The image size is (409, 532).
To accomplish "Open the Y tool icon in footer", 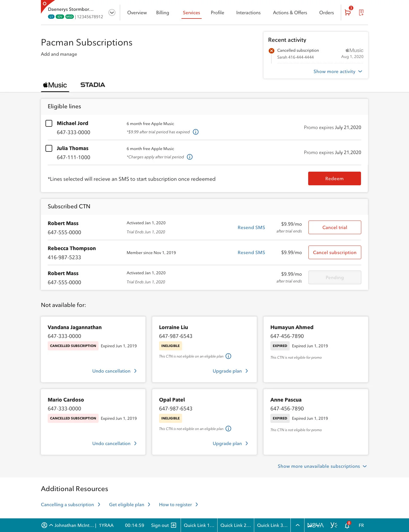I will 334,525.
